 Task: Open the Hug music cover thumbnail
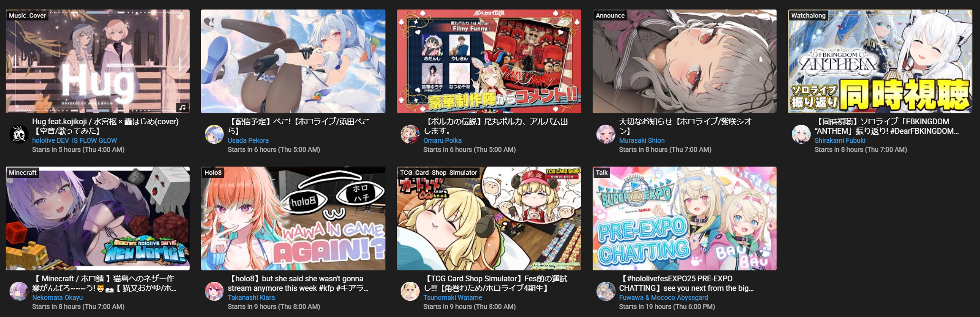pyautogui.click(x=97, y=61)
